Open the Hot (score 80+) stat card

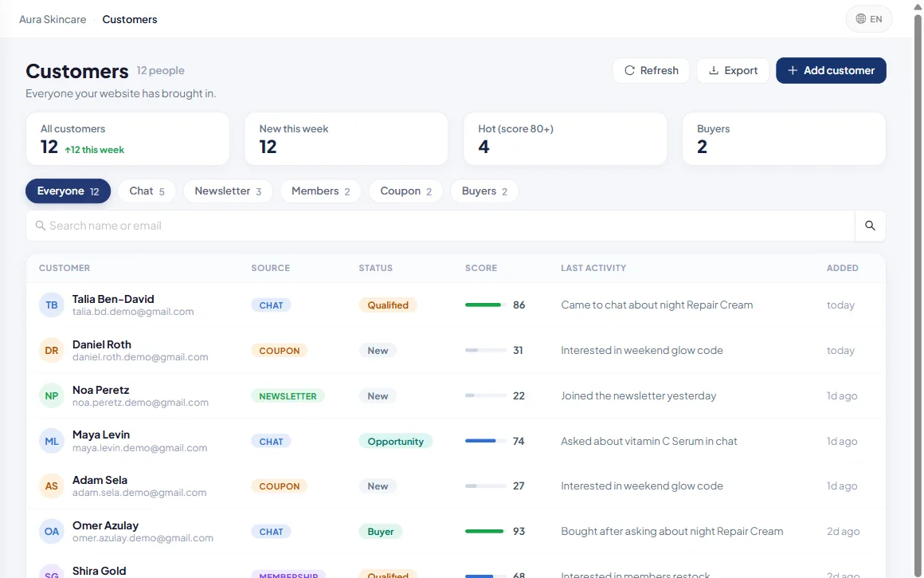[x=565, y=139]
